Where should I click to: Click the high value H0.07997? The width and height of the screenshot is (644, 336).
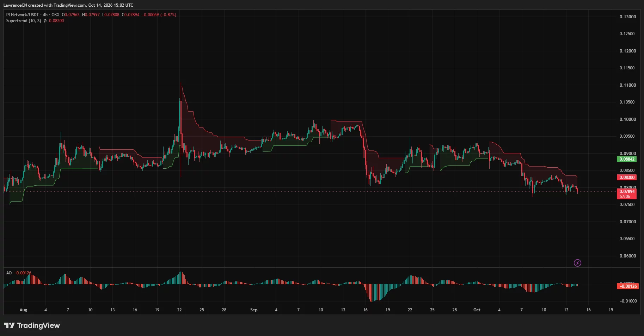tap(91, 15)
